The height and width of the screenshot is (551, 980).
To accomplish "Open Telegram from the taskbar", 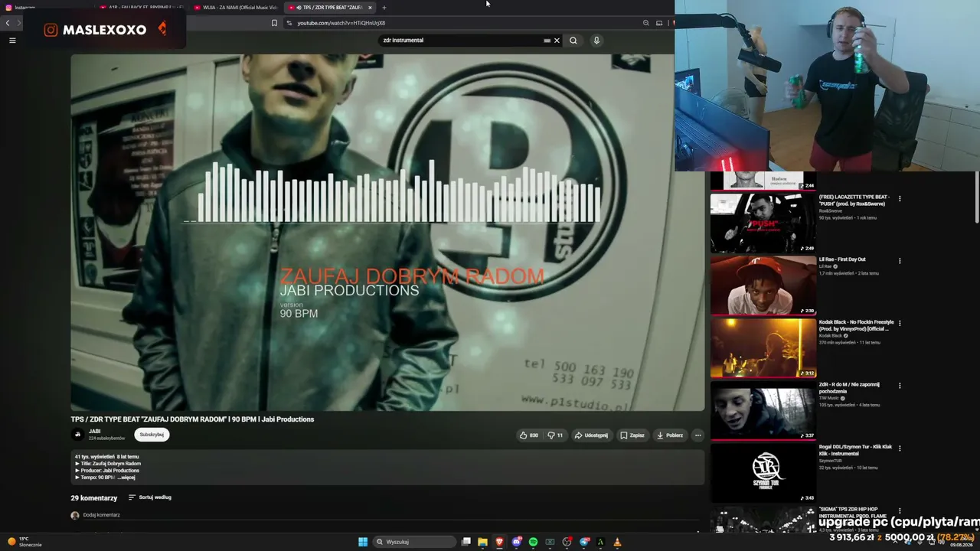I will tap(584, 542).
